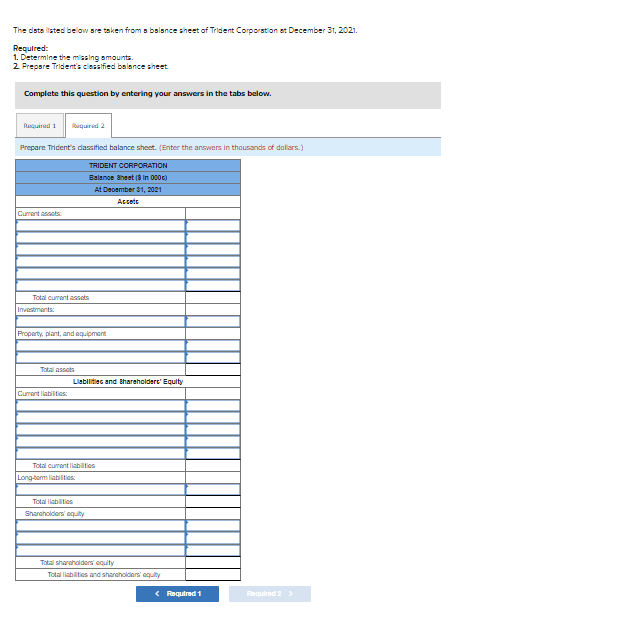This screenshot has width=632, height=629.
Task: Open the third account dropdown under Current assets
Action: pyautogui.click(x=100, y=249)
